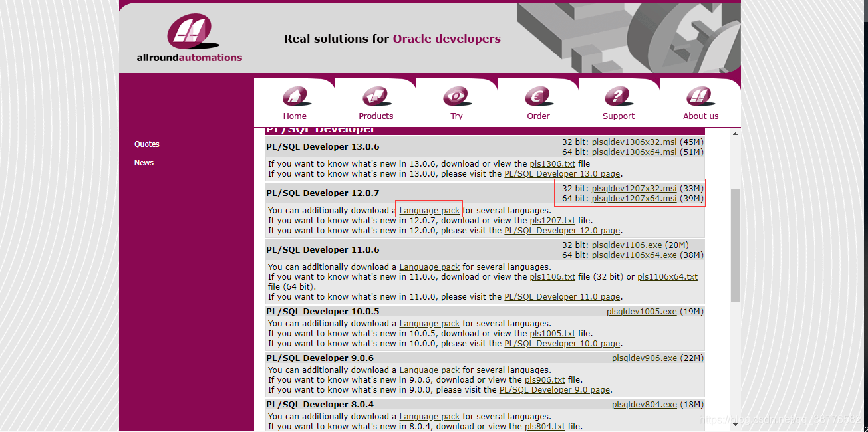Go to Home tab label
This screenshot has height=432, width=868.
coord(295,116)
